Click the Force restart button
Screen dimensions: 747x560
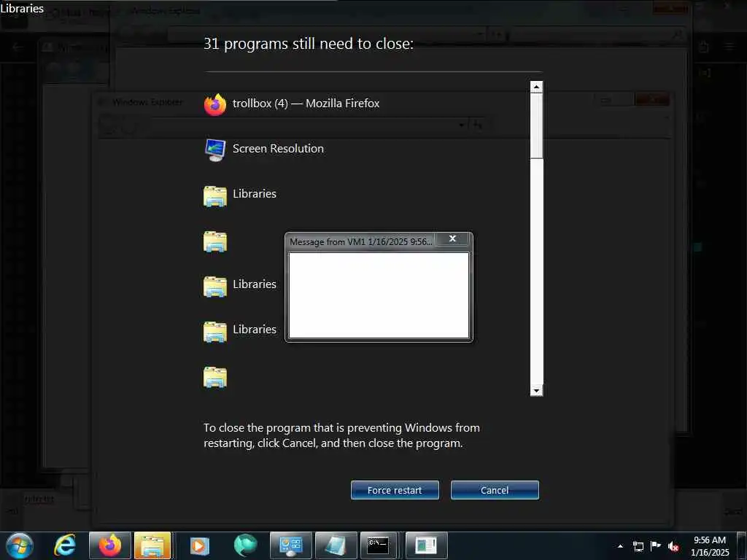[x=395, y=490]
